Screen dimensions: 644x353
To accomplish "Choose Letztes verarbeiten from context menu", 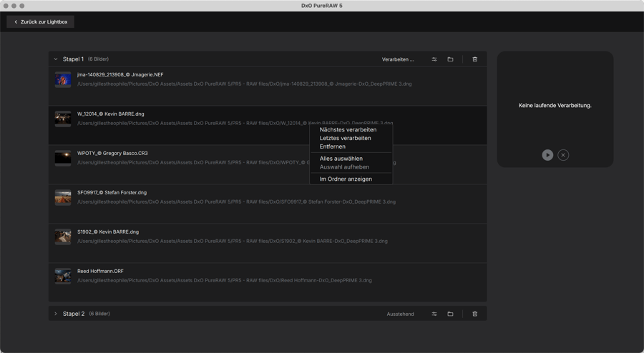I will pos(345,138).
